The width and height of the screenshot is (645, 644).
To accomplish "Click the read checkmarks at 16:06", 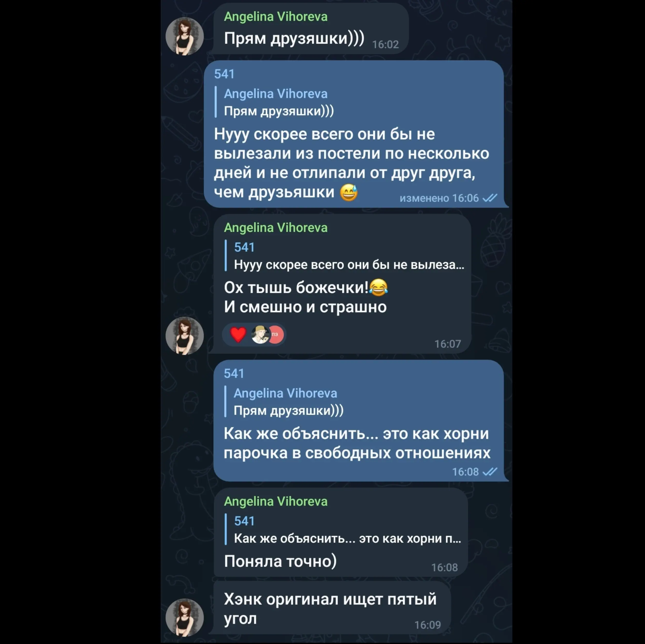I will (490, 198).
